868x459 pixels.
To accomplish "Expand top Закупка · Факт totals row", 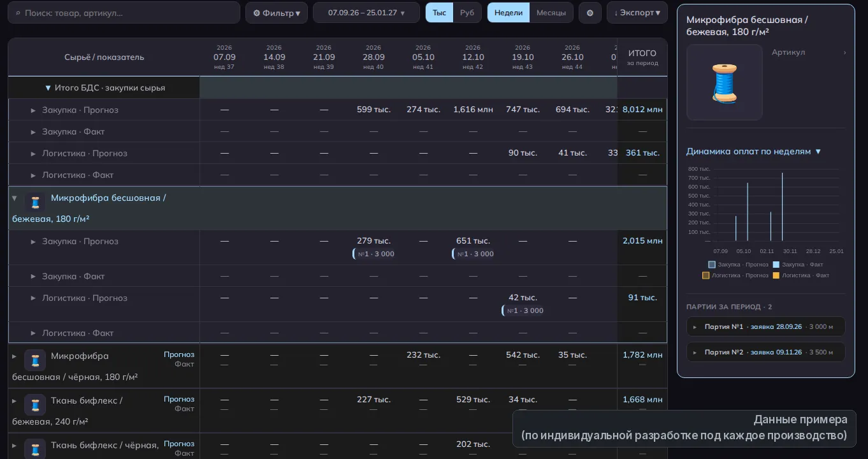I will [33, 132].
